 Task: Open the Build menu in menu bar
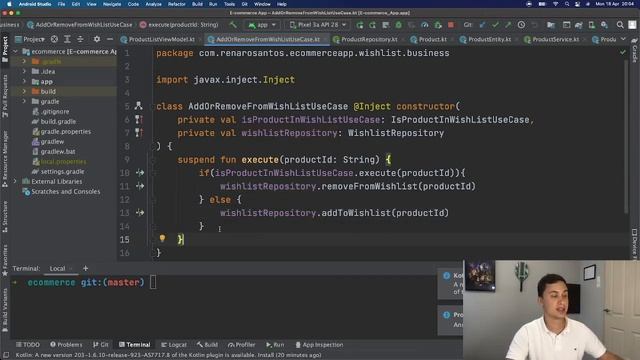tap(197, 4)
